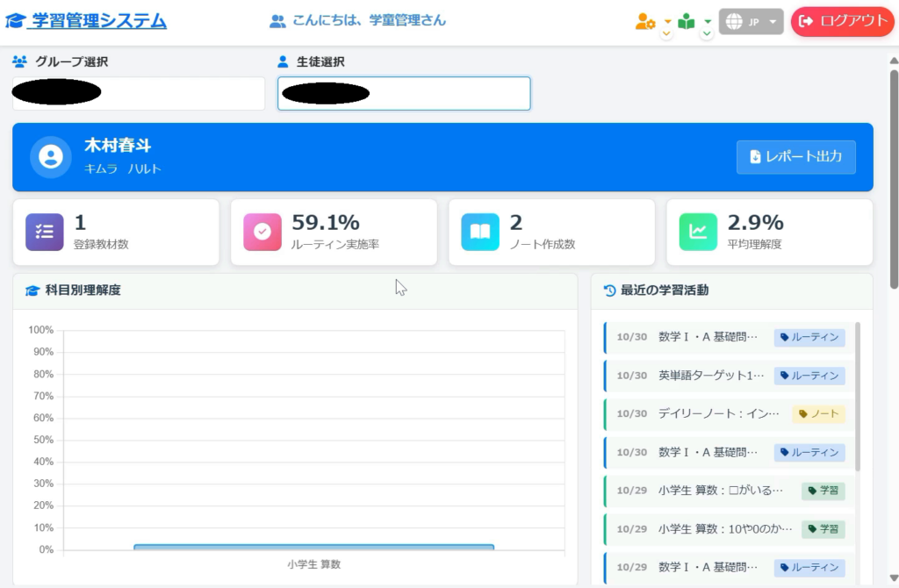Open the 学習管理システム home link
899x588 pixels.
tap(99, 21)
